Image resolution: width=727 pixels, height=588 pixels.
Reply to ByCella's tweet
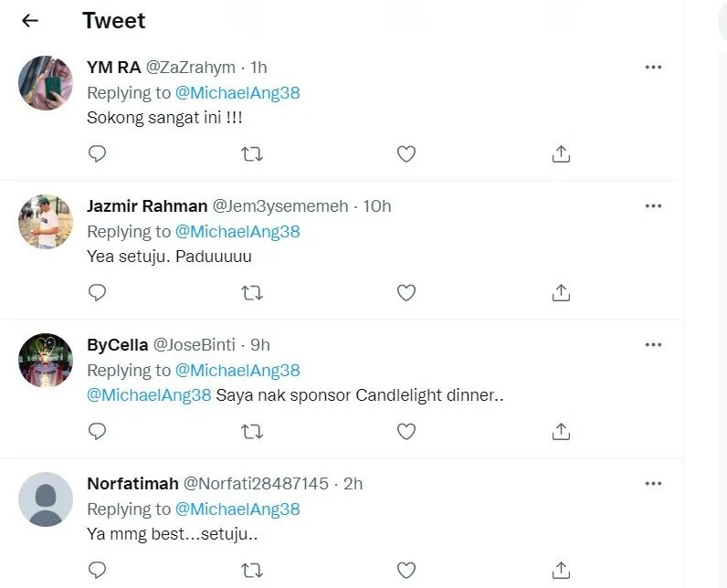(97, 431)
